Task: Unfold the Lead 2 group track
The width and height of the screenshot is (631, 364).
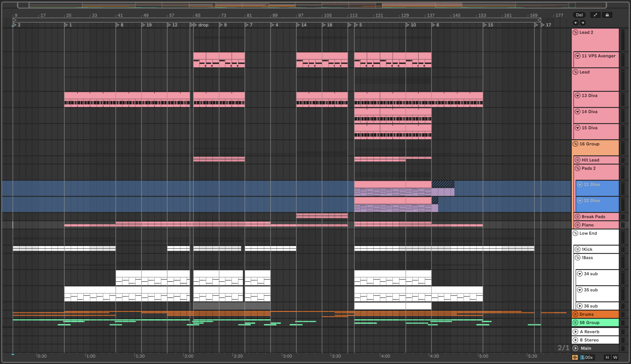Action: 575,33
